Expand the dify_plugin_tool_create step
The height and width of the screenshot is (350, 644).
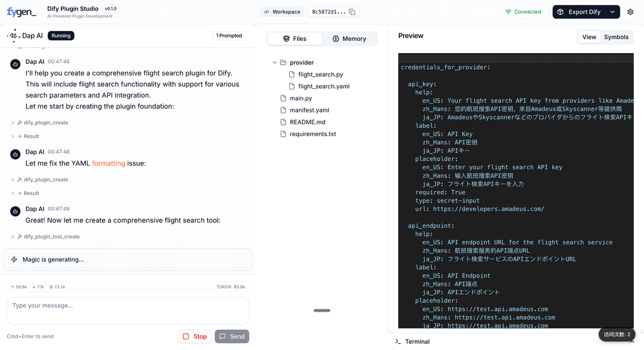click(13, 236)
